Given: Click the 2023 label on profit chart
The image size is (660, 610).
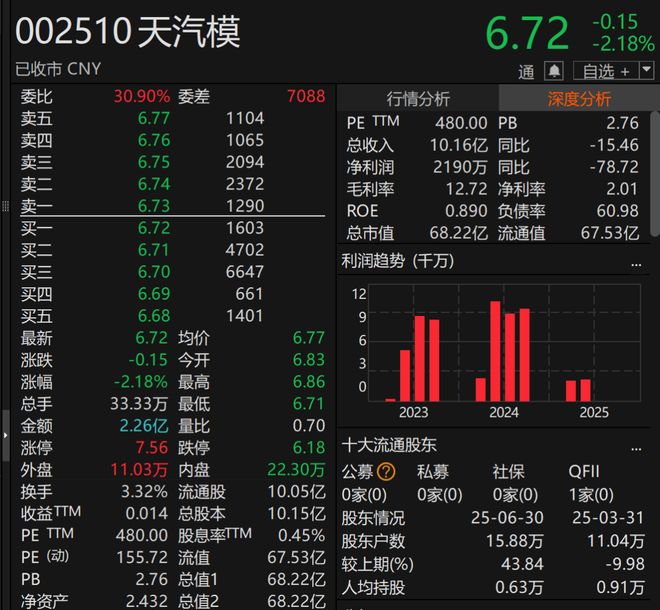Looking at the screenshot, I should tap(413, 412).
